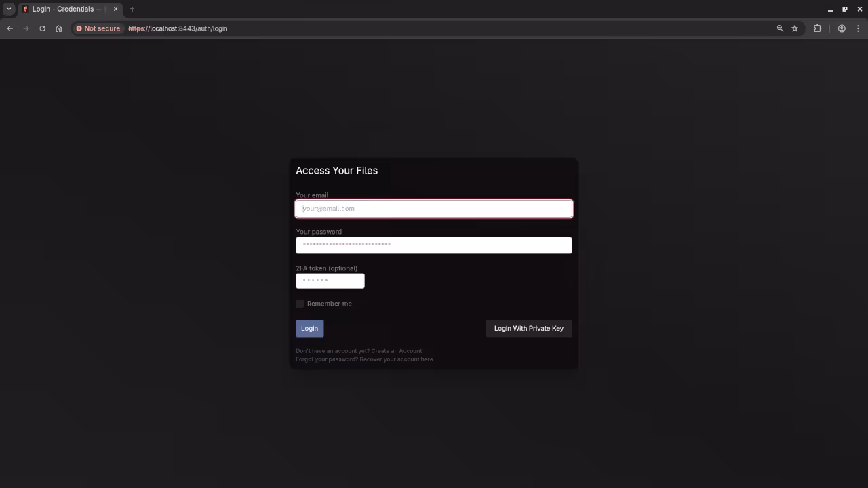
Task: Open the browser profile menu
Action: tap(842, 28)
